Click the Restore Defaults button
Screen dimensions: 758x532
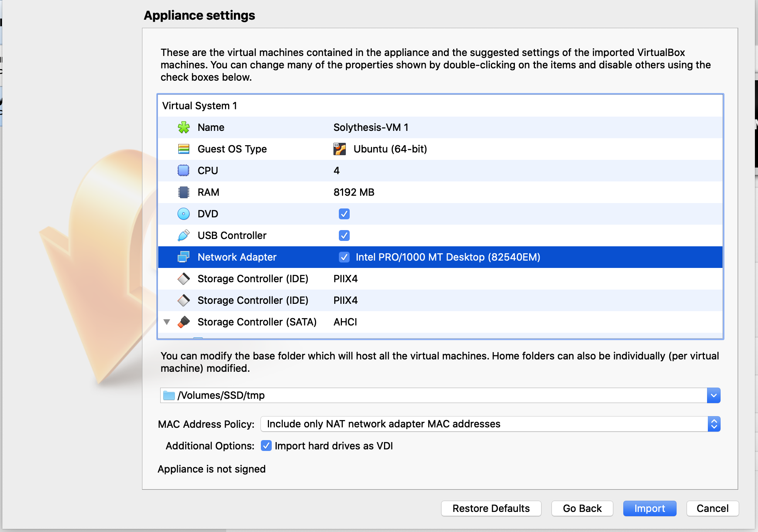click(491, 508)
